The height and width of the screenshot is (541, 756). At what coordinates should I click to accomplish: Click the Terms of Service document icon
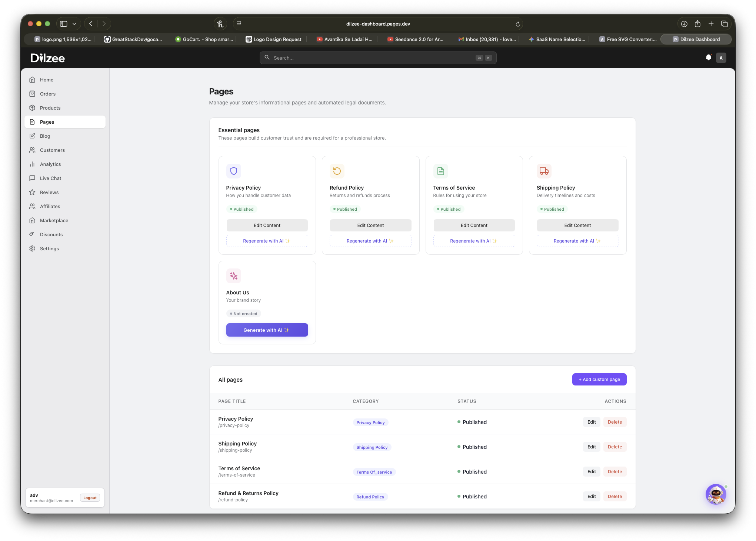coord(441,171)
